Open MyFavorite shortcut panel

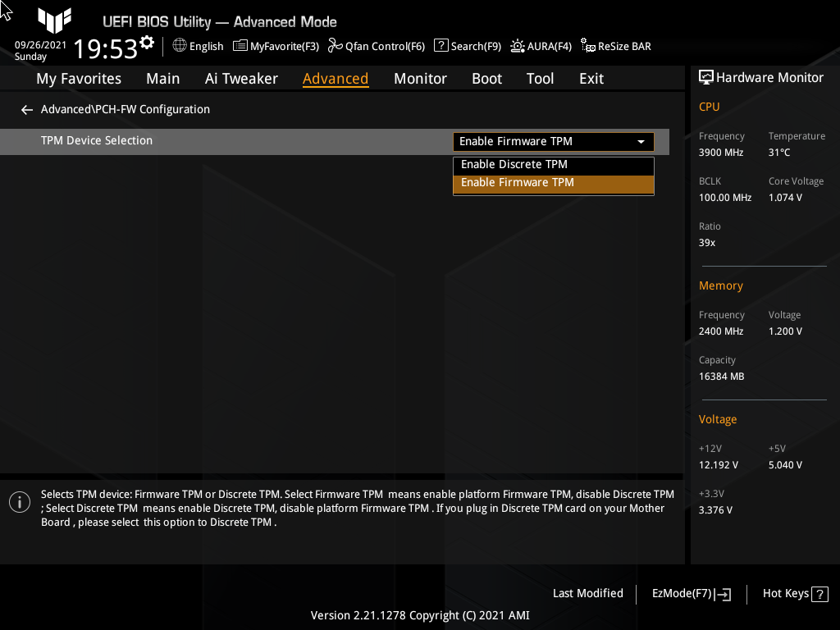tap(276, 46)
